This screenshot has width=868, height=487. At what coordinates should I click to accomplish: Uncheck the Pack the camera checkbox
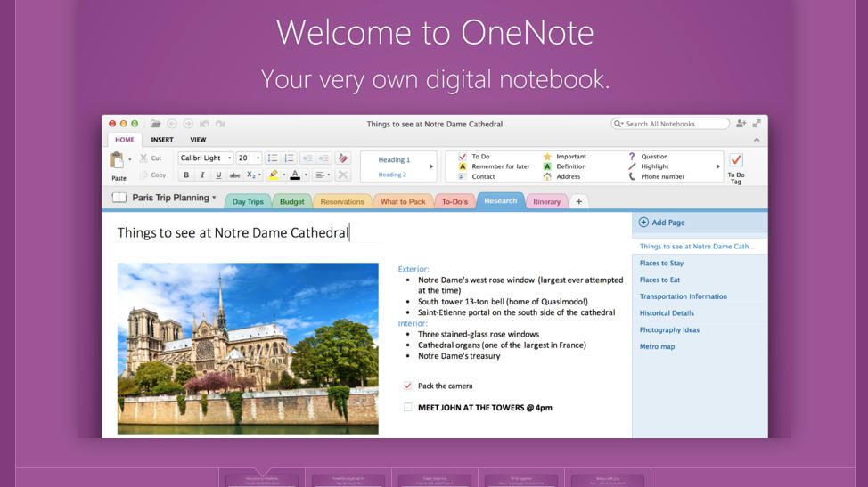408,386
